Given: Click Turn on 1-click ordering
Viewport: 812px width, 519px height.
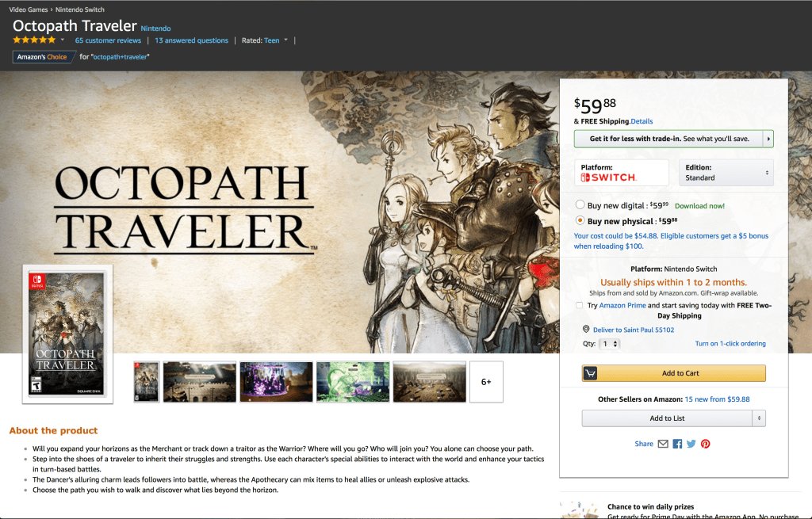Looking at the screenshot, I should point(730,344).
